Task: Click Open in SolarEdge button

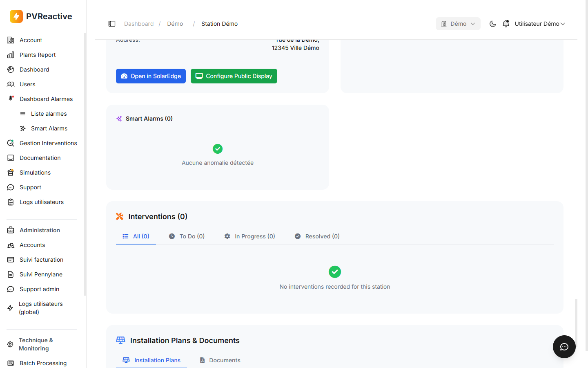Action: [x=151, y=76]
